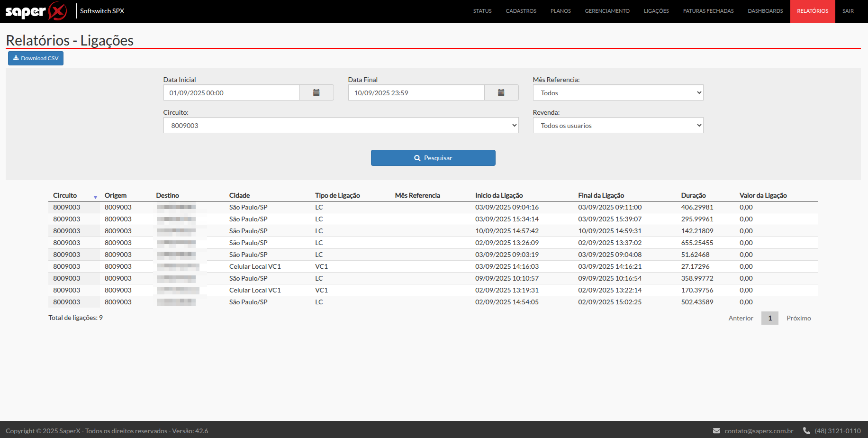Sort by Destino column header
Screen dimensions: 868x438
point(167,195)
